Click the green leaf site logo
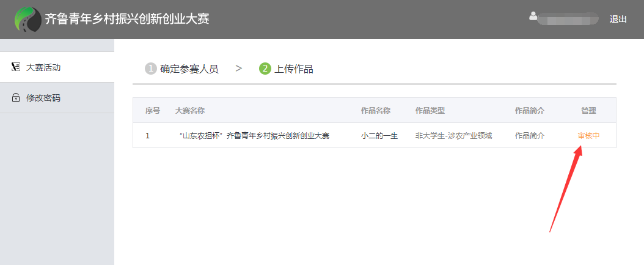644x265 pixels. [27, 19]
